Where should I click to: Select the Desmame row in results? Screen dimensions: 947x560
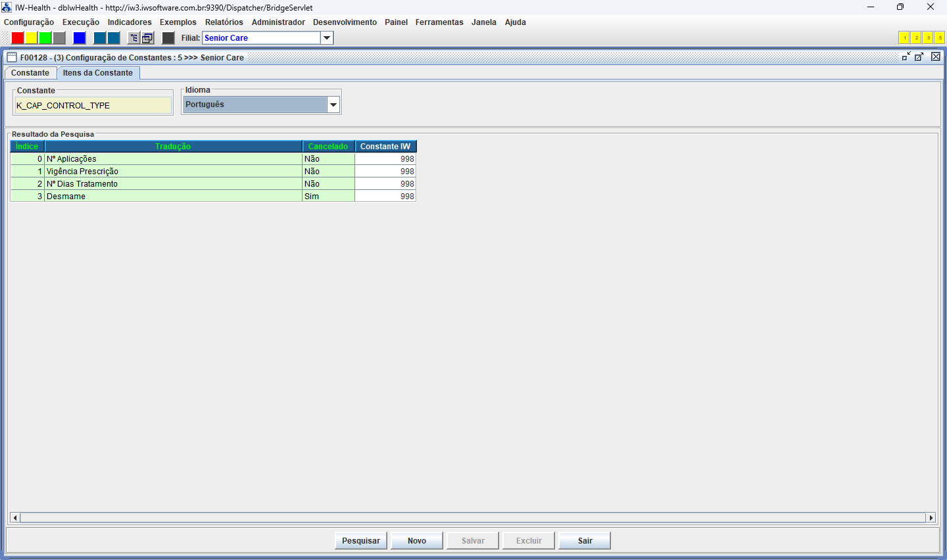(x=172, y=197)
